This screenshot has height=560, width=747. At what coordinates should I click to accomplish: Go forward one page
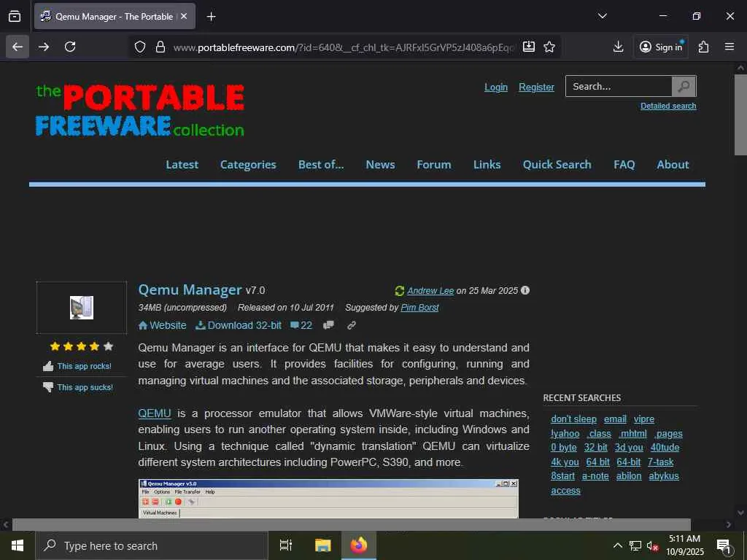(44, 47)
